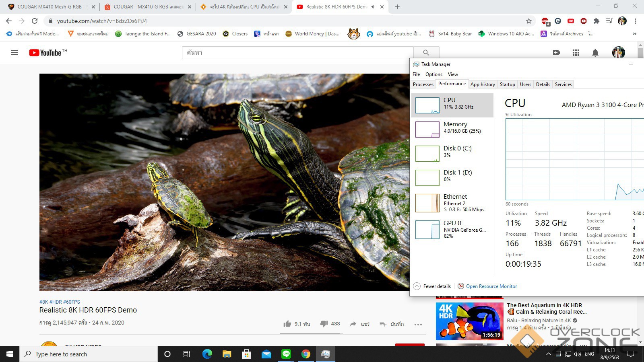Open the YouTube create video camera icon
Viewport: 644px width, 362px height.
point(557,53)
